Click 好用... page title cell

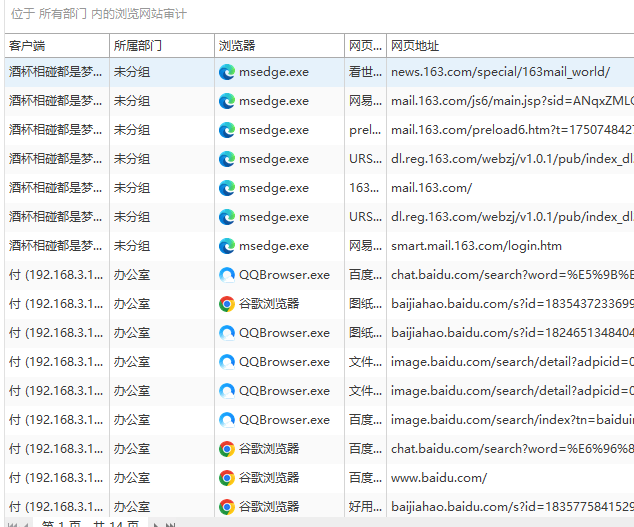pyautogui.click(x=366, y=507)
